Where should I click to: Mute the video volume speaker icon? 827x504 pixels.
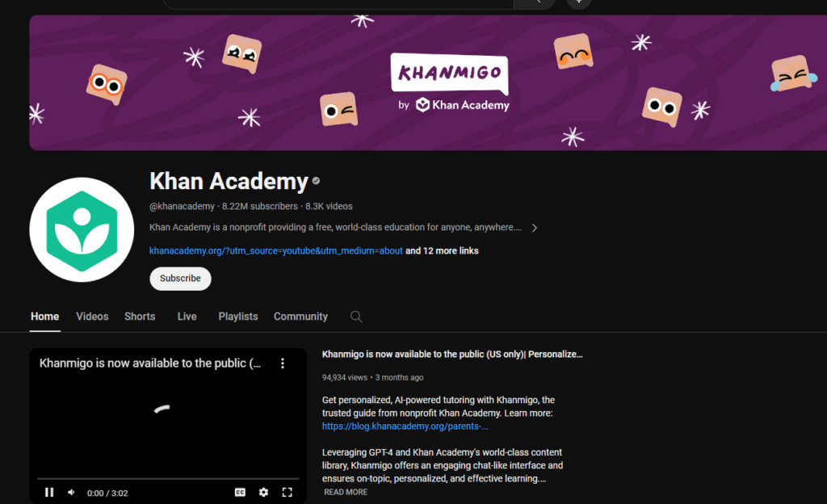(71, 493)
